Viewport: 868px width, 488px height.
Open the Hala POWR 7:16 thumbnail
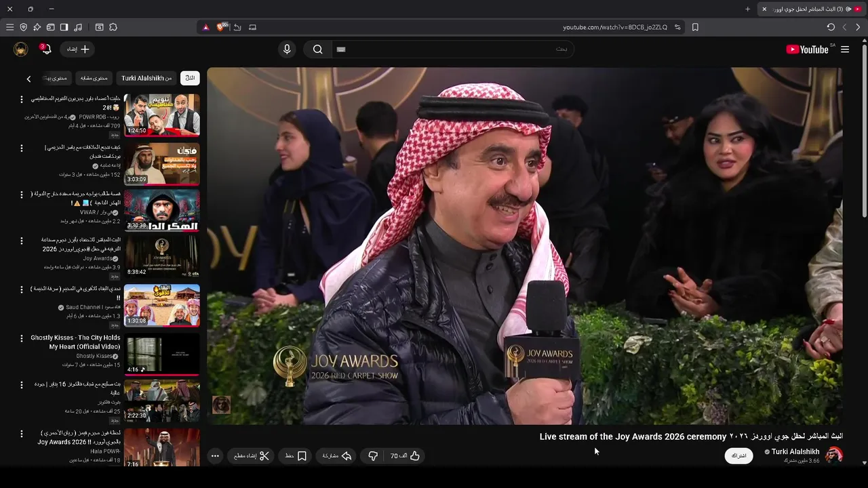click(162, 447)
